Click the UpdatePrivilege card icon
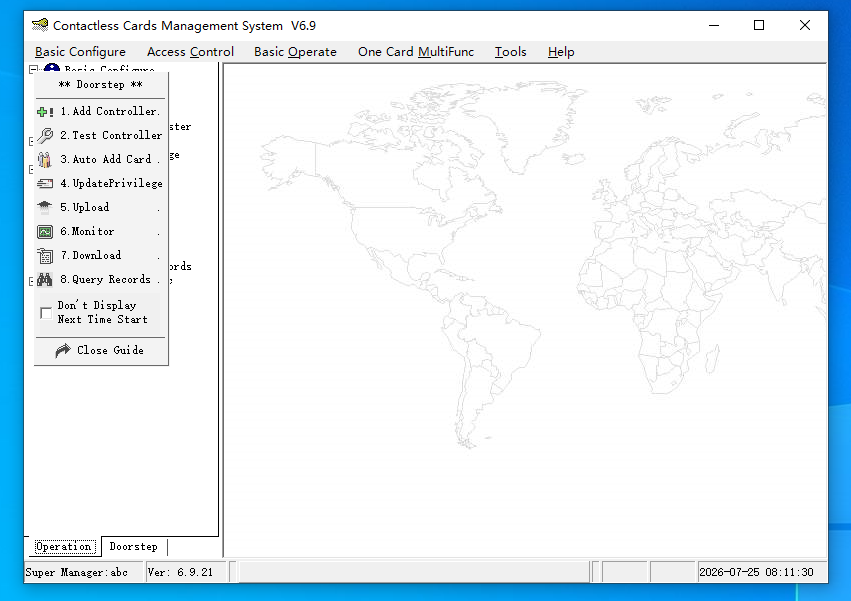 (45, 184)
